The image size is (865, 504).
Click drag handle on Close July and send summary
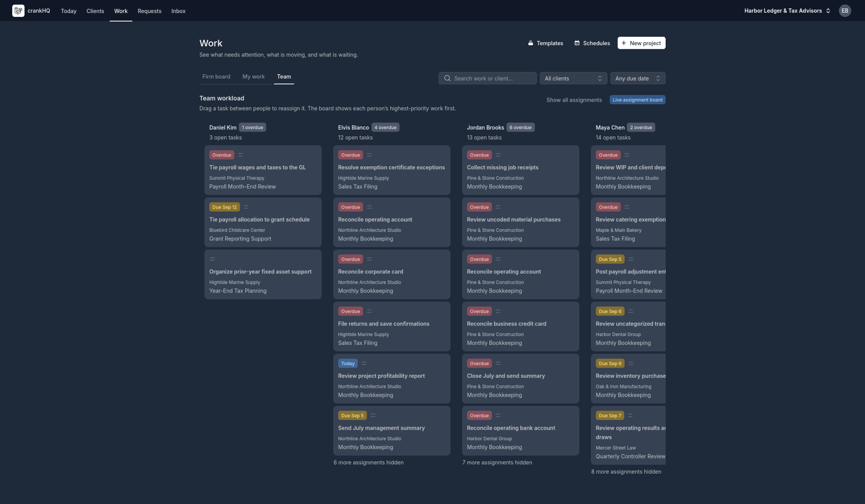(x=498, y=363)
